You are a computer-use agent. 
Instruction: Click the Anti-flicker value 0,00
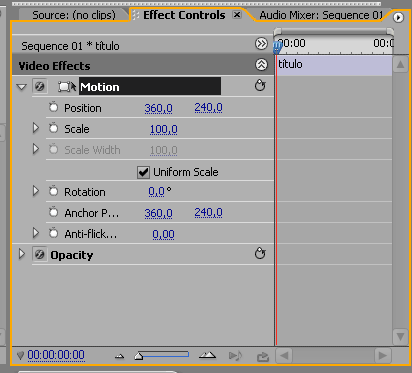(163, 234)
